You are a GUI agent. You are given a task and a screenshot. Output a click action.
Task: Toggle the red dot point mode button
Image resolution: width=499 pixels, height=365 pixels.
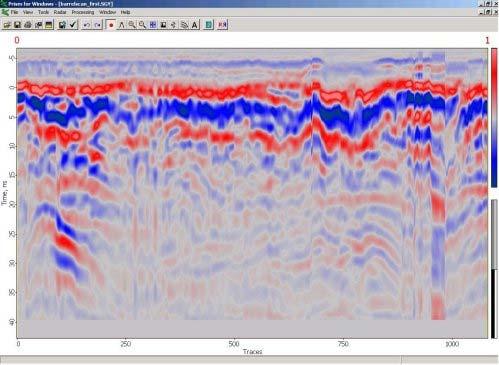(111, 25)
